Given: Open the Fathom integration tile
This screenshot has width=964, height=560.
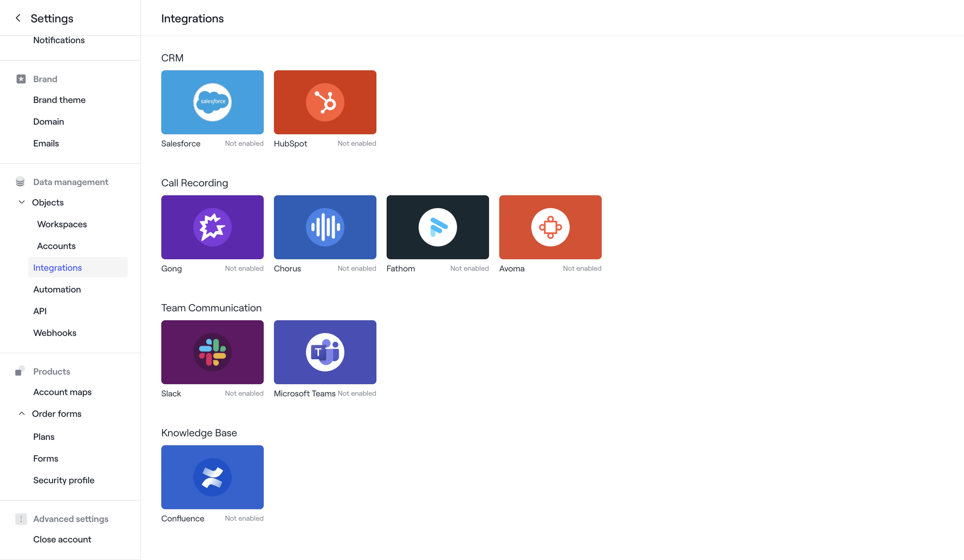Looking at the screenshot, I should (437, 227).
